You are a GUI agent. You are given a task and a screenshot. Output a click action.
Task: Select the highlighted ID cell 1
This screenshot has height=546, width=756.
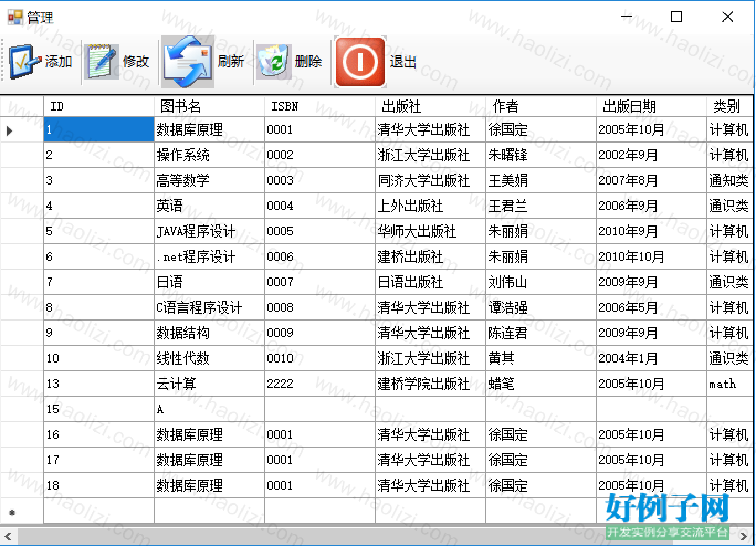click(99, 130)
